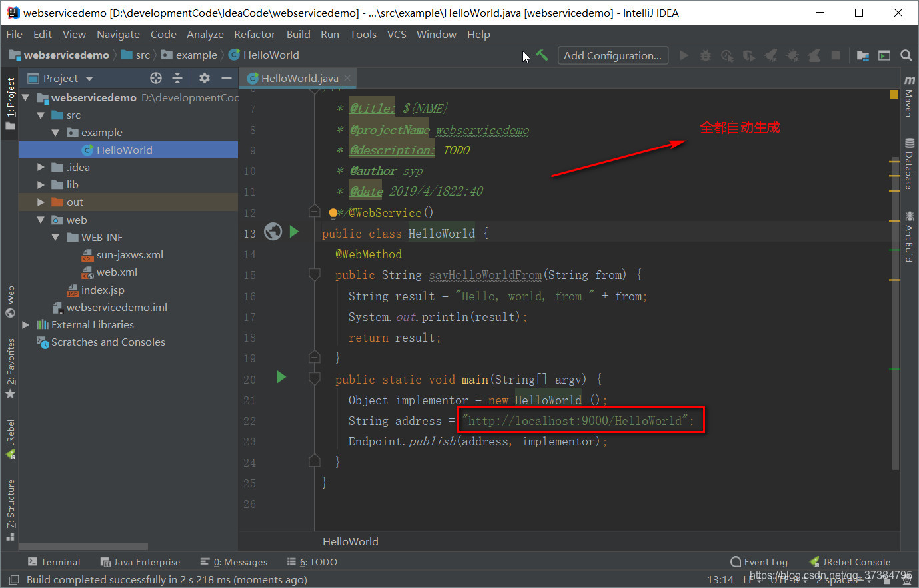Click the src breadcrumb in navigation bar
The height and width of the screenshot is (588, 919).
(136, 55)
